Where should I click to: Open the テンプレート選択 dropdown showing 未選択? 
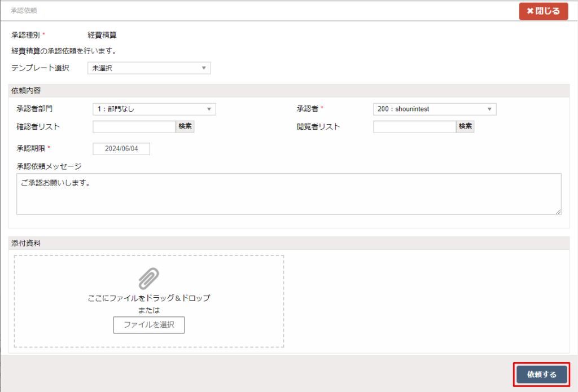[x=149, y=68]
